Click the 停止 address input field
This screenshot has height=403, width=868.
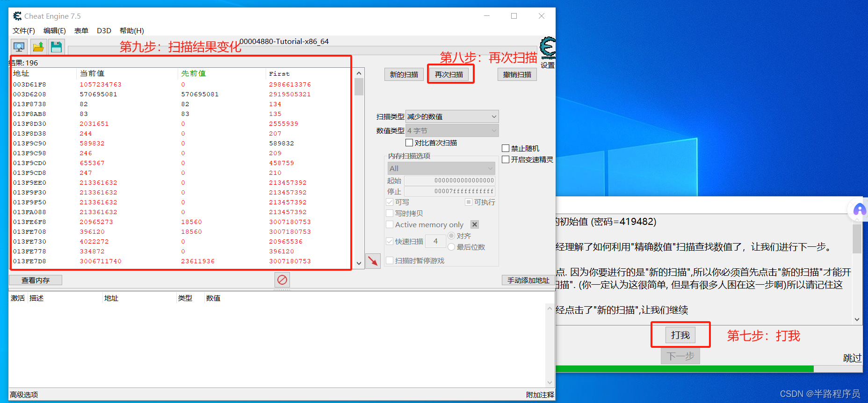tap(450, 191)
